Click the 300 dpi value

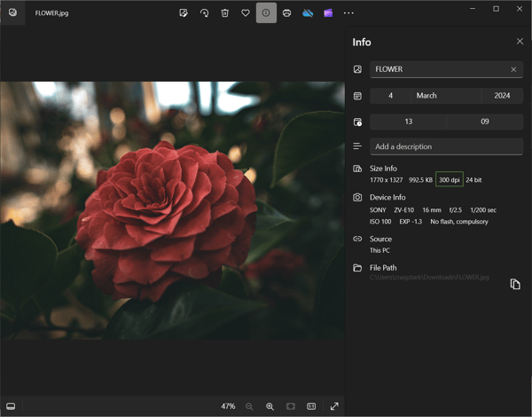point(450,179)
